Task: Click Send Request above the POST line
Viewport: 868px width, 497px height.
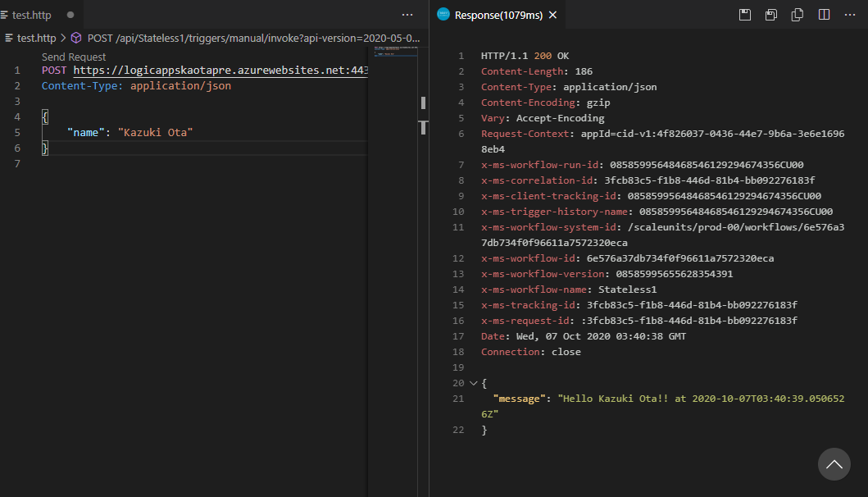Action: pos(74,57)
